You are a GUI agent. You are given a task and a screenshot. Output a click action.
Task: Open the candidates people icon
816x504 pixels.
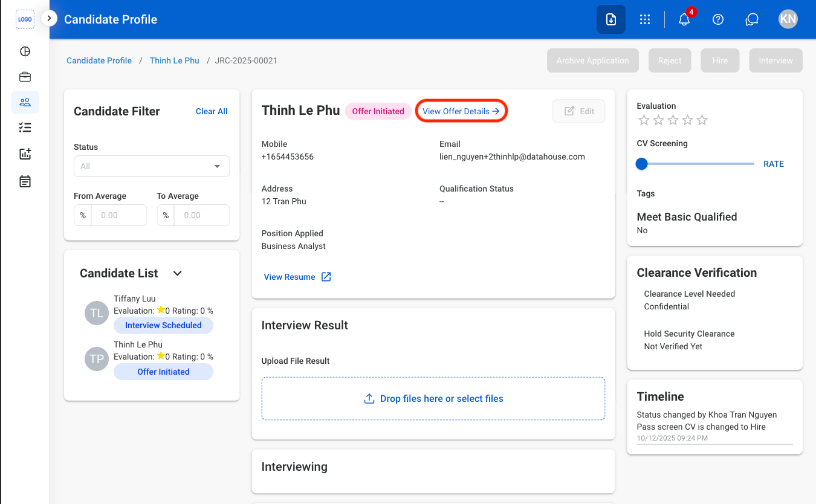click(25, 102)
